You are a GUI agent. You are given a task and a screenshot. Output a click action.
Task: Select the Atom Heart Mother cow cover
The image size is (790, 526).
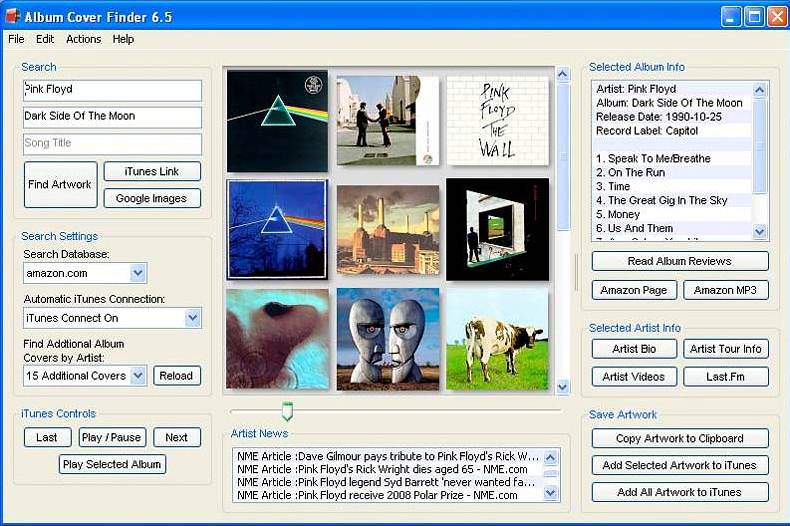pos(497,339)
